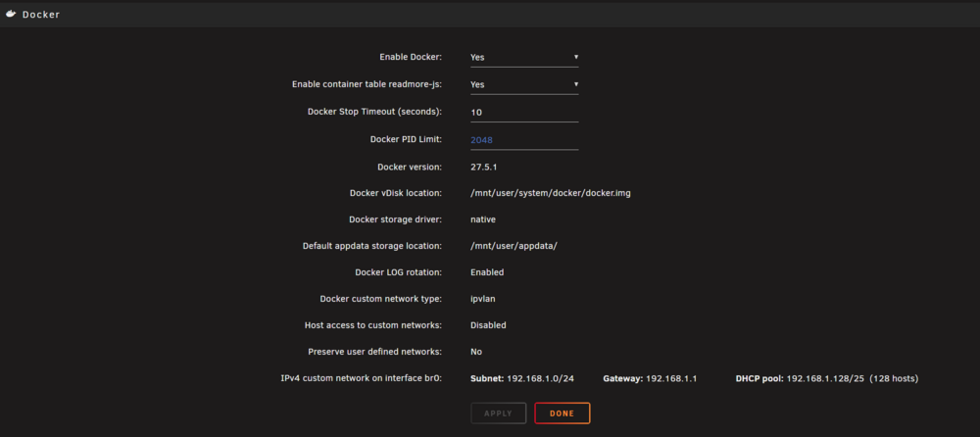Click the DONE button

pyautogui.click(x=562, y=413)
